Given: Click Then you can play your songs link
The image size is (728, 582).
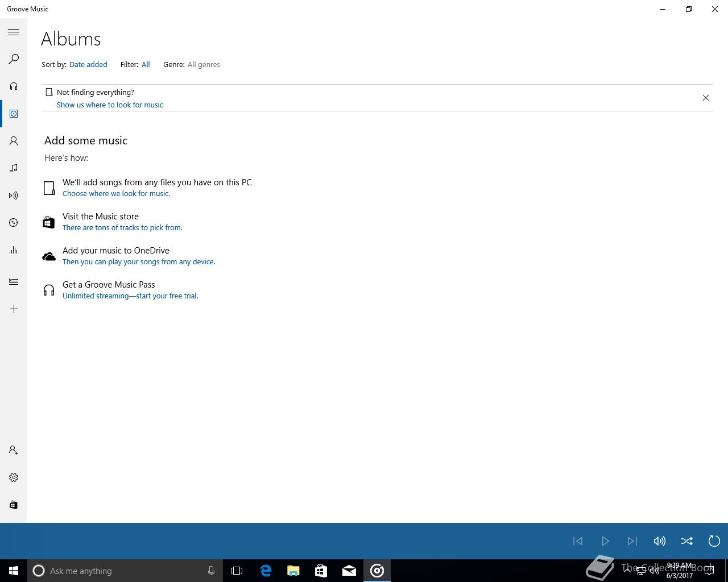Looking at the screenshot, I should [x=139, y=261].
